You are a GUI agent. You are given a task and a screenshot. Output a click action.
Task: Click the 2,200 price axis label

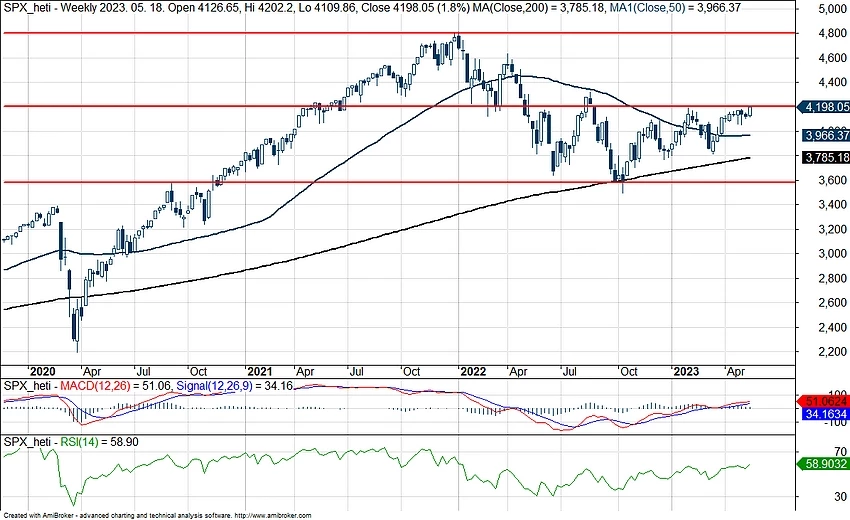pyautogui.click(x=828, y=352)
